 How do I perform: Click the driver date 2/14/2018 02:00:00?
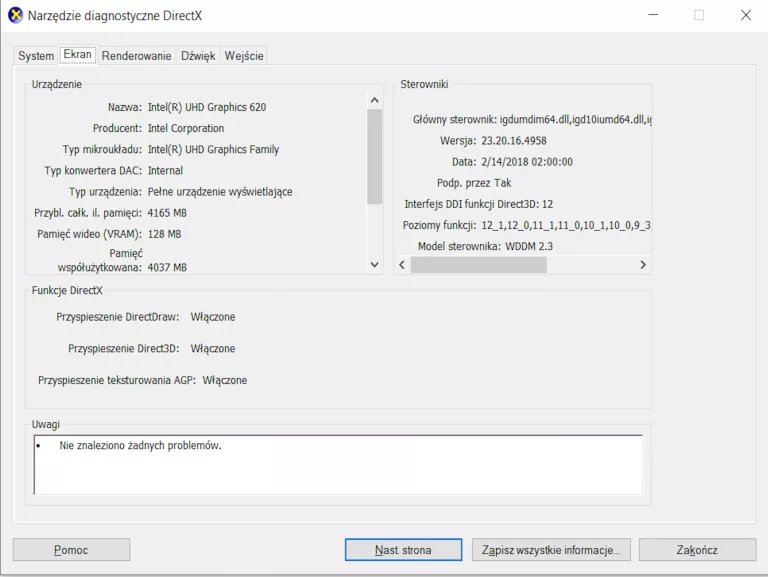[527, 162]
